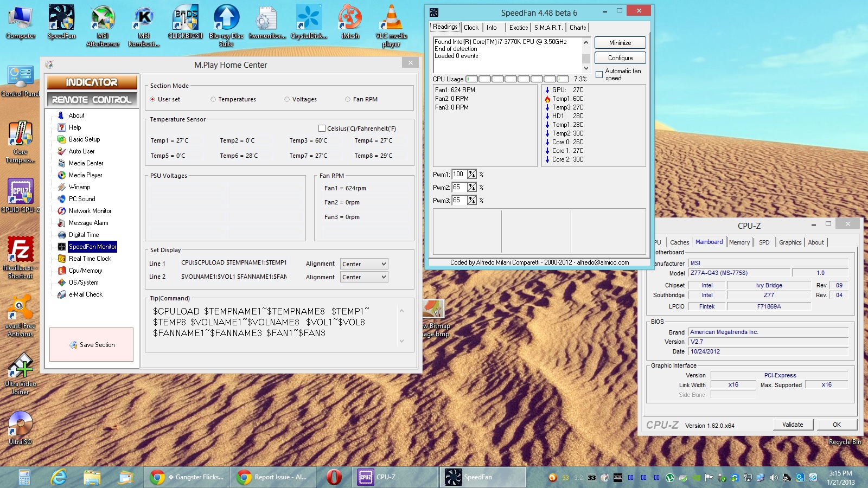Click SpeedFan log scrollbar down arrow
The image size is (868, 488).
[586, 68]
